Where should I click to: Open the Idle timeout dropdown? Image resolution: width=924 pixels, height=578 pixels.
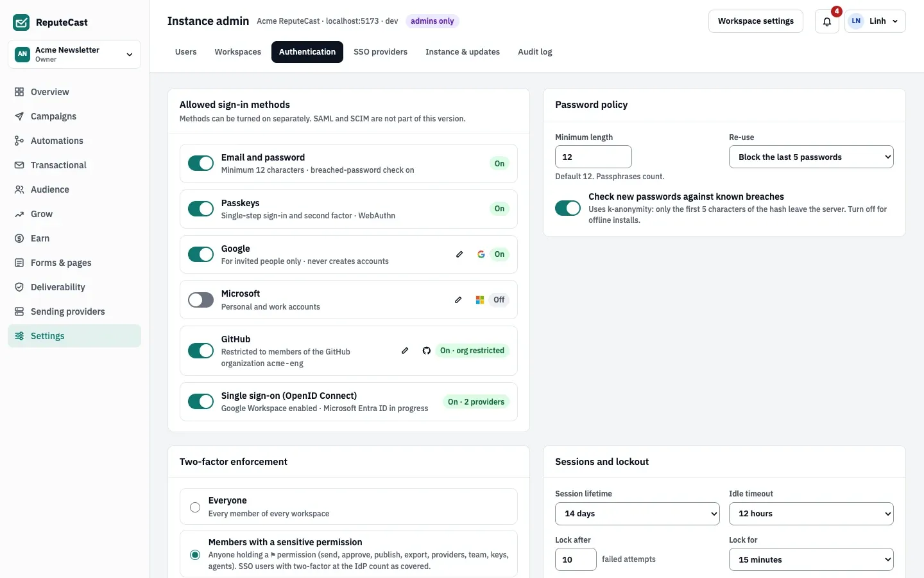811,514
